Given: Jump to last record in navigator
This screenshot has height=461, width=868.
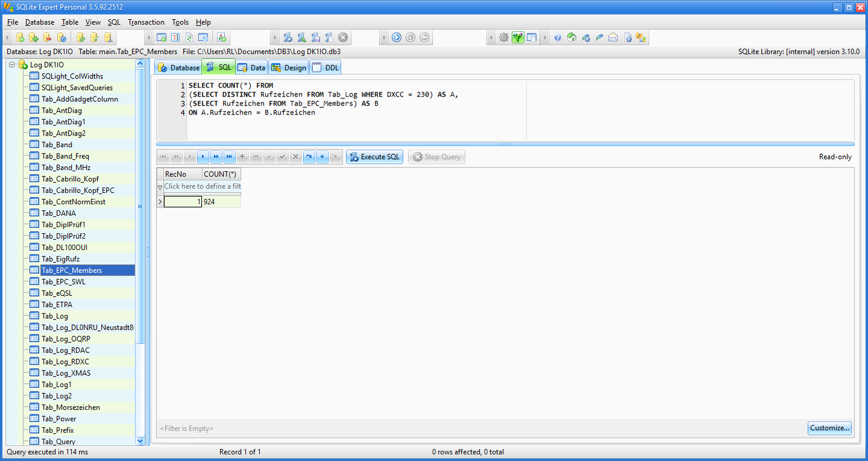Looking at the screenshot, I should [x=229, y=157].
